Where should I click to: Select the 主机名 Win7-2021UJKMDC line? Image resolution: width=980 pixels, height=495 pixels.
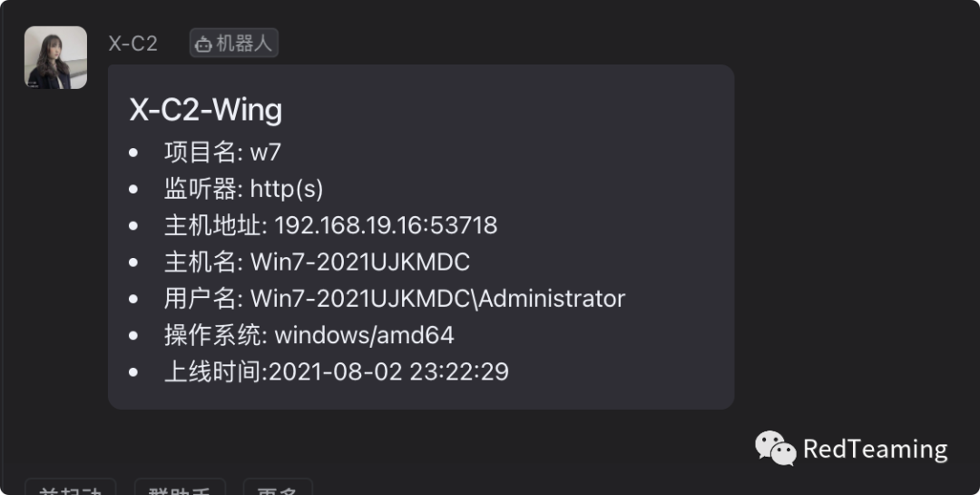317,262
